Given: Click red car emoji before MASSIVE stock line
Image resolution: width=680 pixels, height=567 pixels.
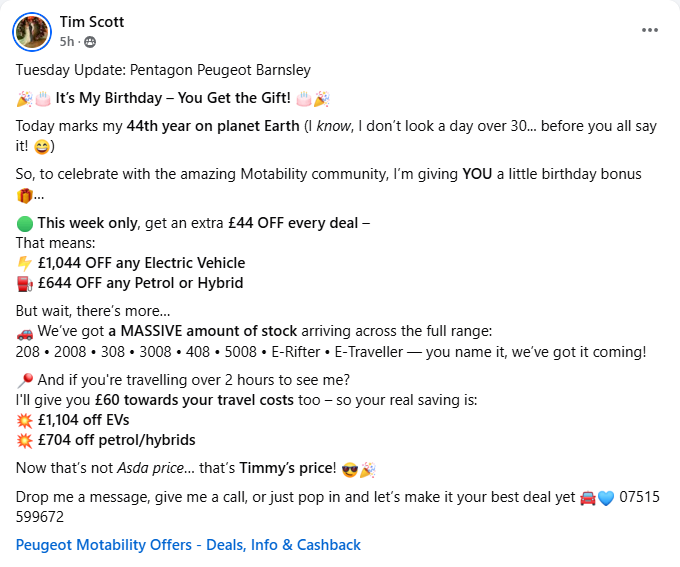Looking at the screenshot, I should pos(24,331).
